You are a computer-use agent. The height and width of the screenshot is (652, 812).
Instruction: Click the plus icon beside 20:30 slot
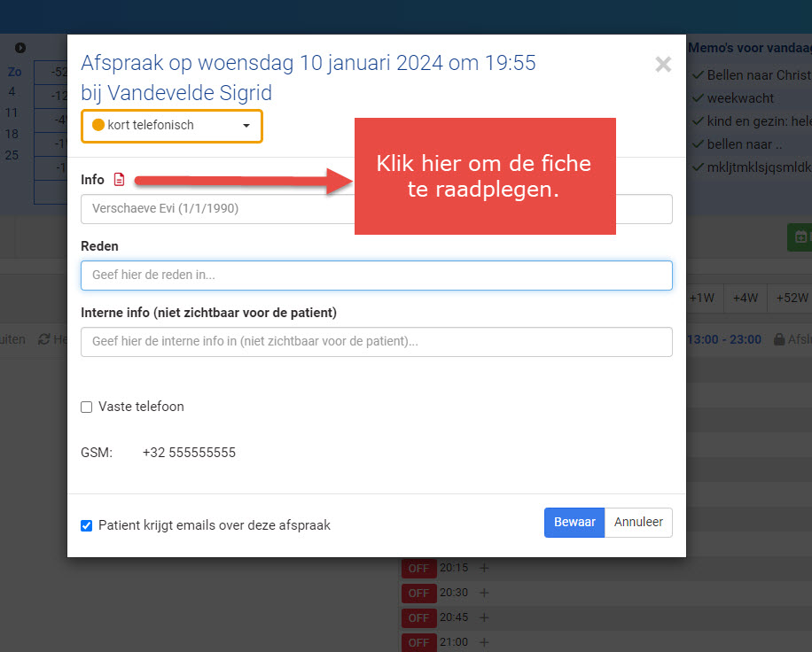click(484, 593)
